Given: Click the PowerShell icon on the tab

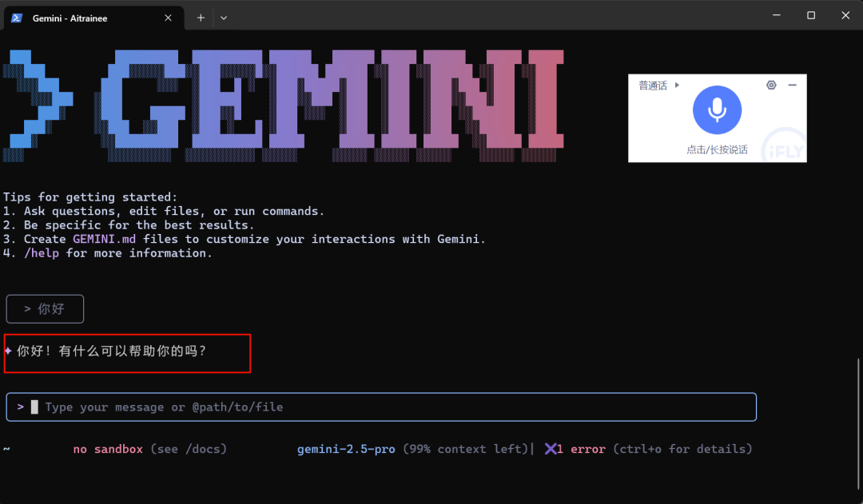Looking at the screenshot, I should pyautogui.click(x=17, y=18).
